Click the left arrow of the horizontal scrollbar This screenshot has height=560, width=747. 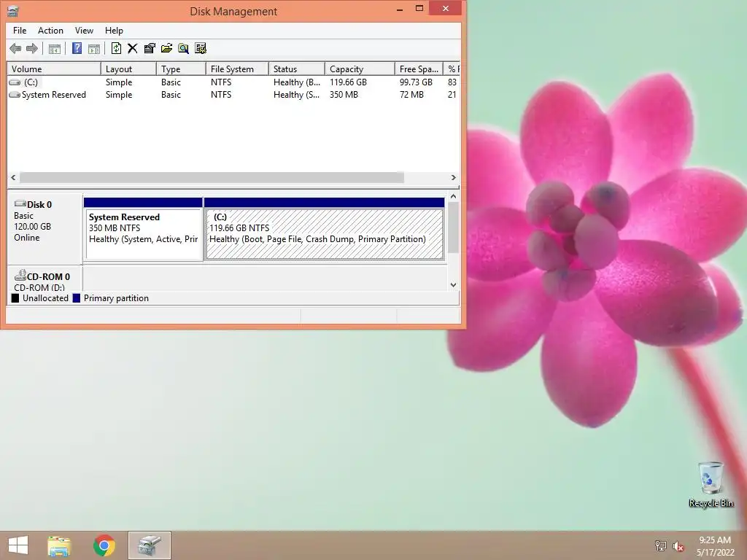point(13,178)
